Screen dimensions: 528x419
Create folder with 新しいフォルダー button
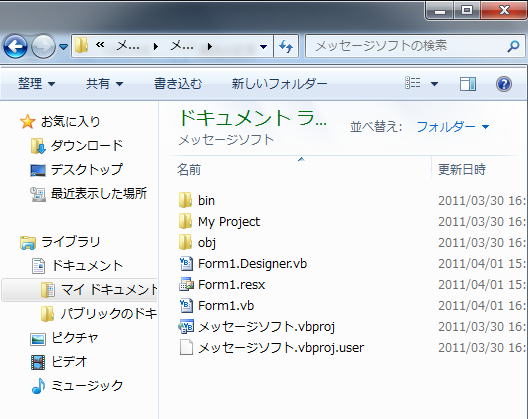[x=279, y=84]
